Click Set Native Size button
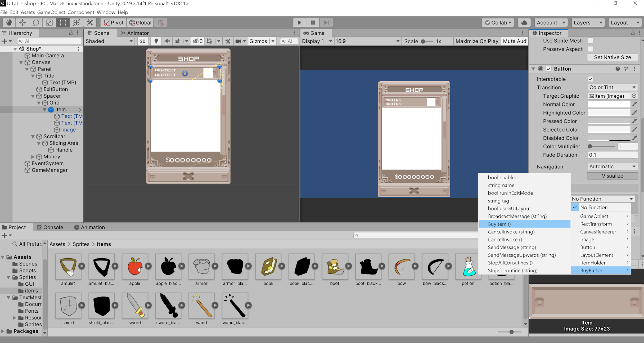 [612, 57]
